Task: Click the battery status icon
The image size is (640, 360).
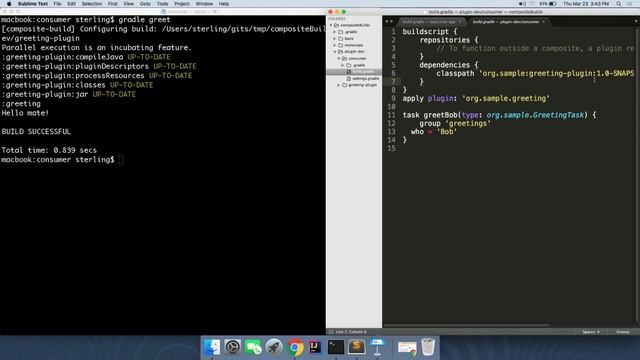Action: 553,4
